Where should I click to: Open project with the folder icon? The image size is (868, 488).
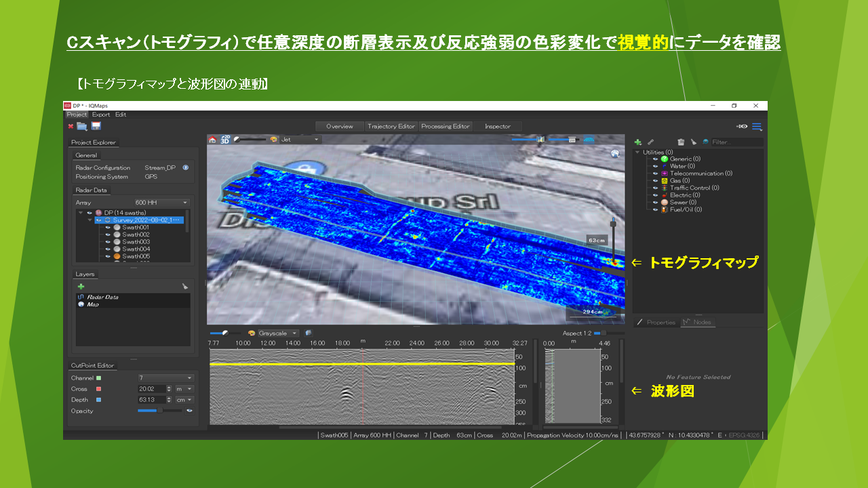[x=82, y=126]
